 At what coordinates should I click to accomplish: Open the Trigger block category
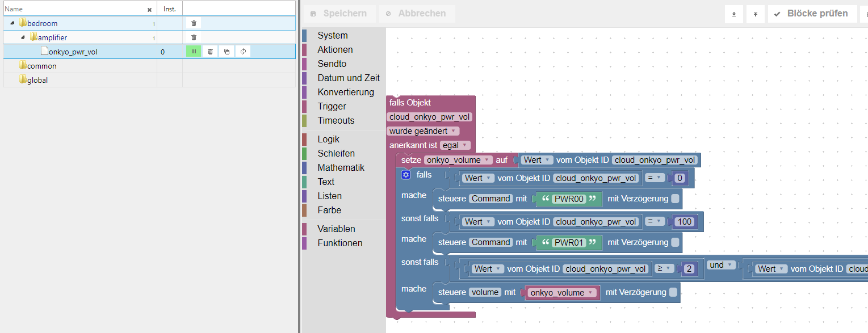(x=332, y=106)
